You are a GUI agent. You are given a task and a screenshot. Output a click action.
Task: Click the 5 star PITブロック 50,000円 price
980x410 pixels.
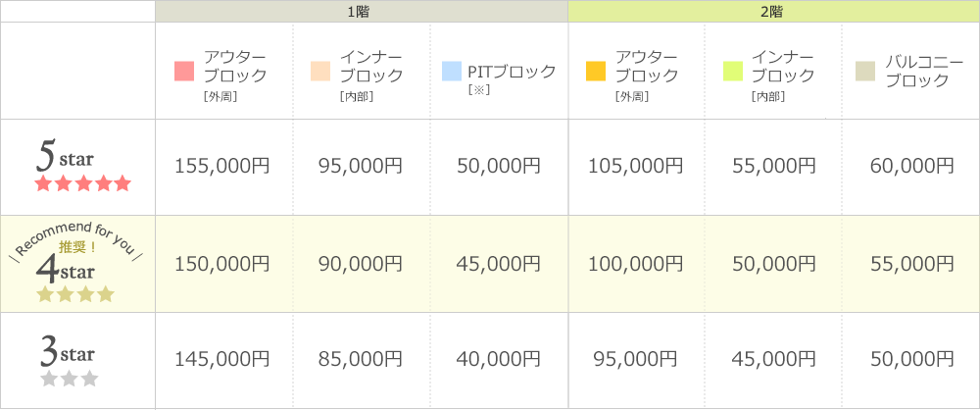(x=498, y=167)
